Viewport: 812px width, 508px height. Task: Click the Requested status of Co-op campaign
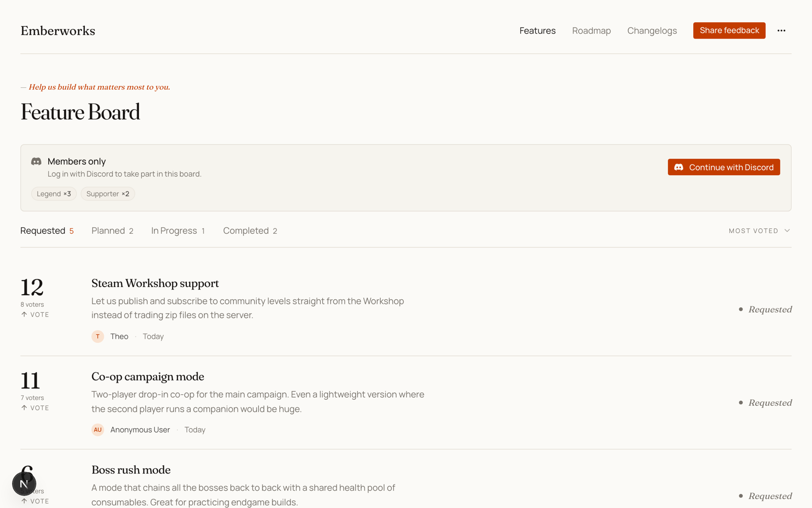[765, 403]
